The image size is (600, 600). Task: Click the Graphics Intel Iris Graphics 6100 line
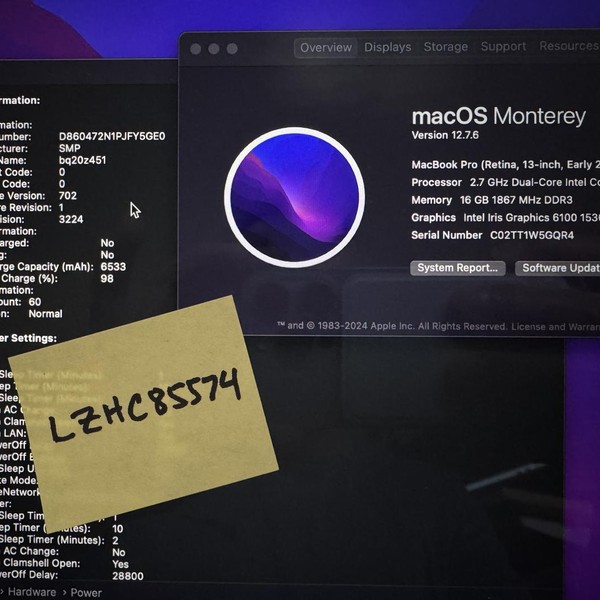[505, 217]
